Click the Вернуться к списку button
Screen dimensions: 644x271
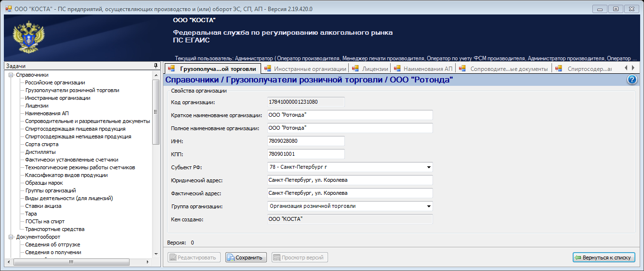click(604, 257)
